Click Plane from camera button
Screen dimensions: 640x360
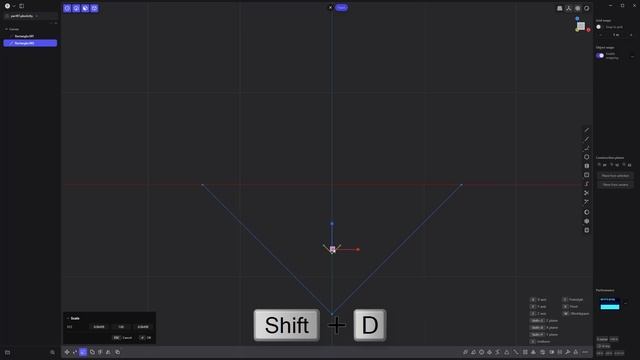click(615, 185)
